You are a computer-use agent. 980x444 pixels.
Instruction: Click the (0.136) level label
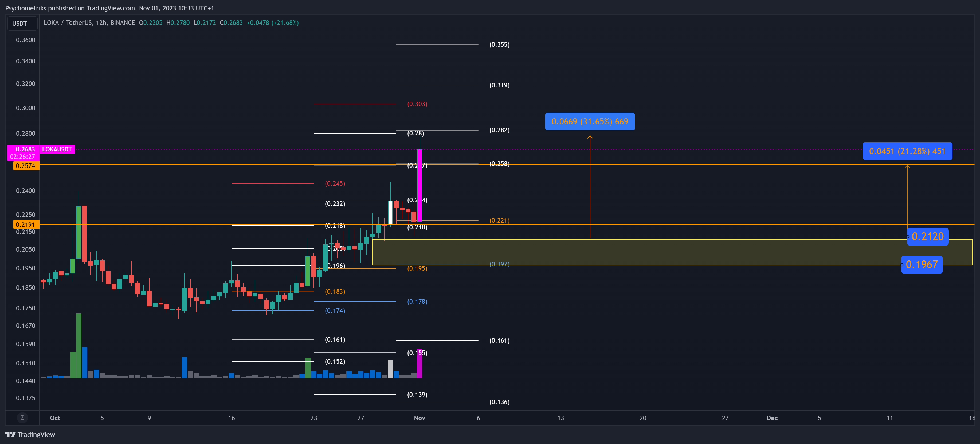tap(499, 402)
